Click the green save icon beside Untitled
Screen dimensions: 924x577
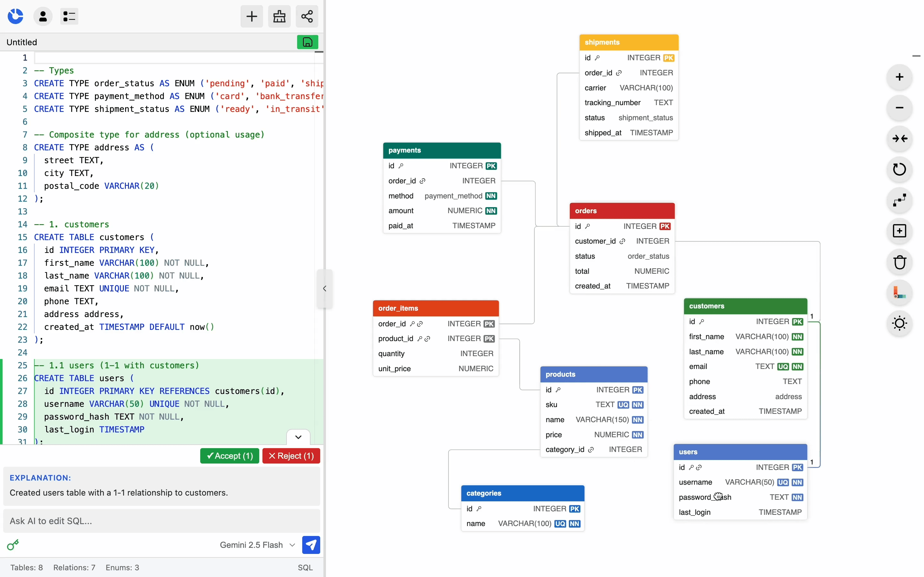click(x=307, y=42)
